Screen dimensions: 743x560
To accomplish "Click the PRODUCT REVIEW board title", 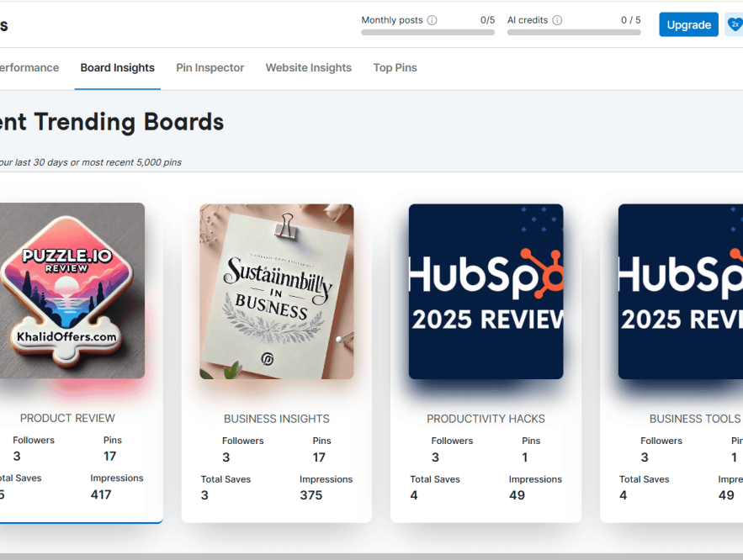I will [67, 418].
